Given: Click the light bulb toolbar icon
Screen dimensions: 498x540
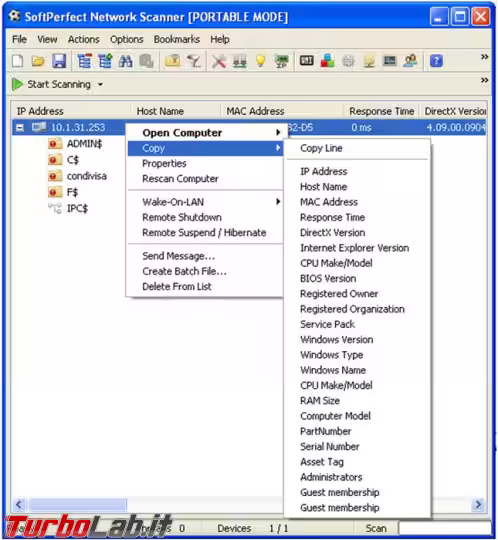Looking at the screenshot, I should (x=261, y=61).
